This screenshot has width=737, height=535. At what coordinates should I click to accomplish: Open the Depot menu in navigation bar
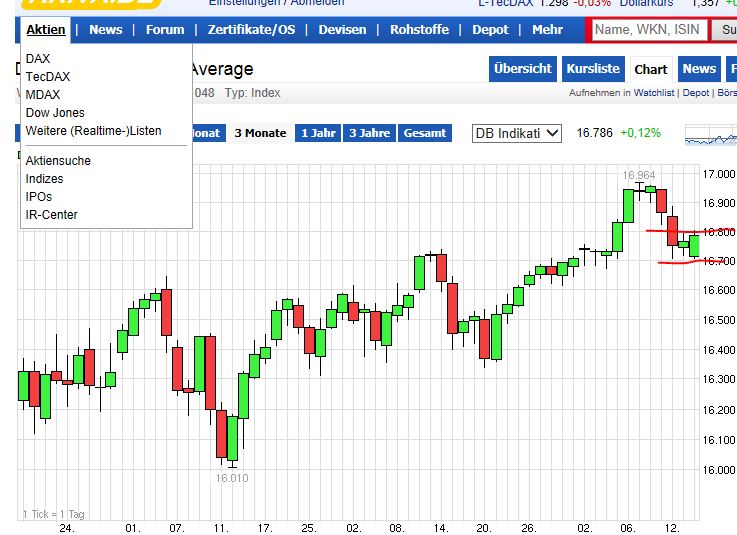(490, 30)
